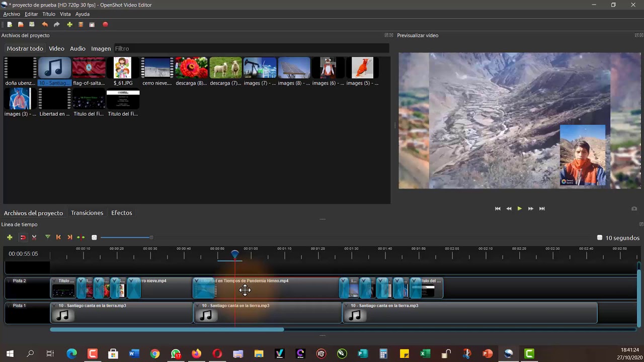This screenshot has width=644, height=362.
Task: Expand the Pista 1 track menu arrow
Action: (9, 306)
